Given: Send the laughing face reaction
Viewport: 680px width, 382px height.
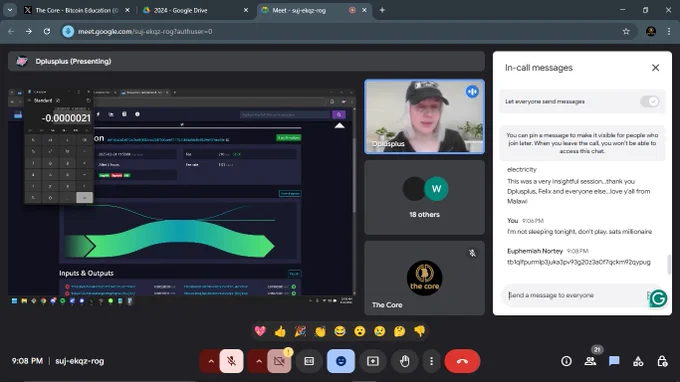Looking at the screenshot, I should (x=340, y=331).
